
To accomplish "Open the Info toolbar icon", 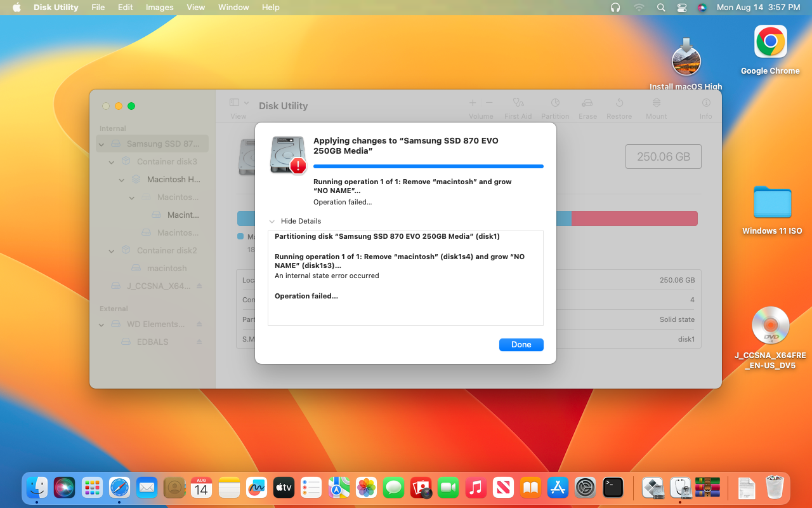I will 705,103.
